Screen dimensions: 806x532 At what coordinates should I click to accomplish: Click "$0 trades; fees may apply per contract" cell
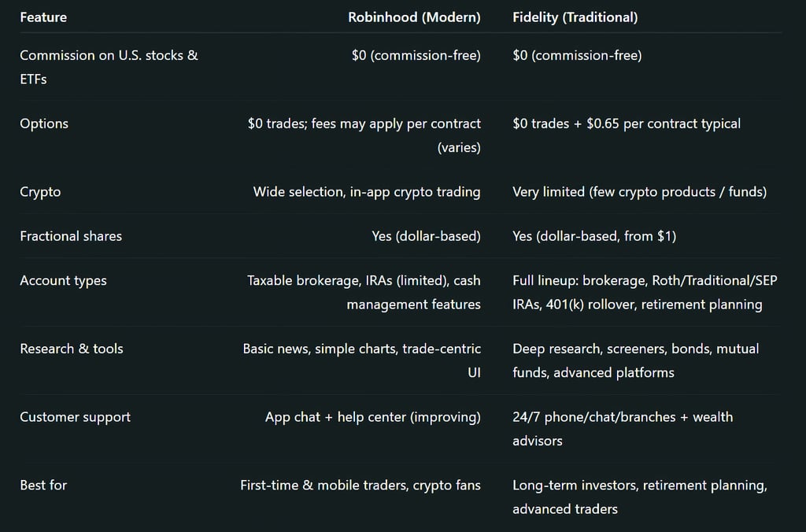[x=364, y=135]
